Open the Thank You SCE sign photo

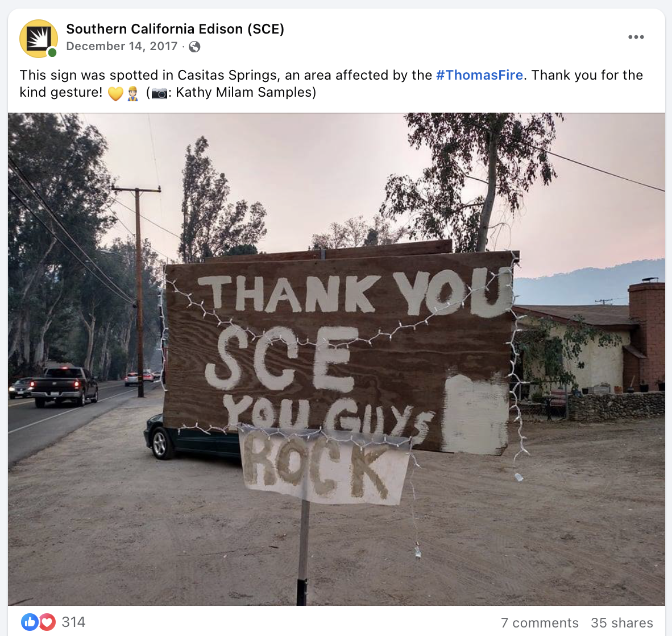click(x=337, y=359)
